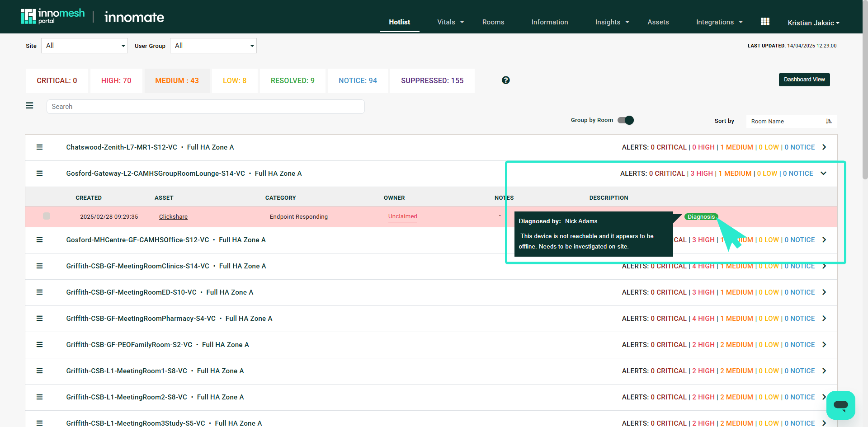Click the innomesh portal logo

(52, 15)
